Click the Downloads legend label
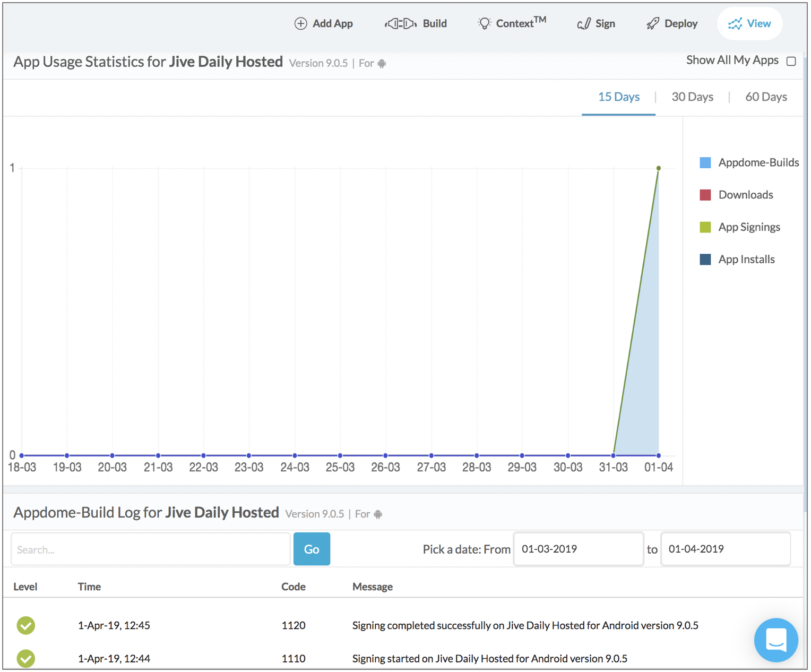 pos(746,195)
